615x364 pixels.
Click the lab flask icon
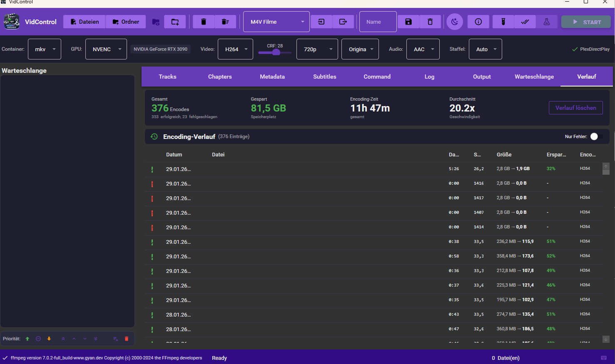(x=547, y=22)
